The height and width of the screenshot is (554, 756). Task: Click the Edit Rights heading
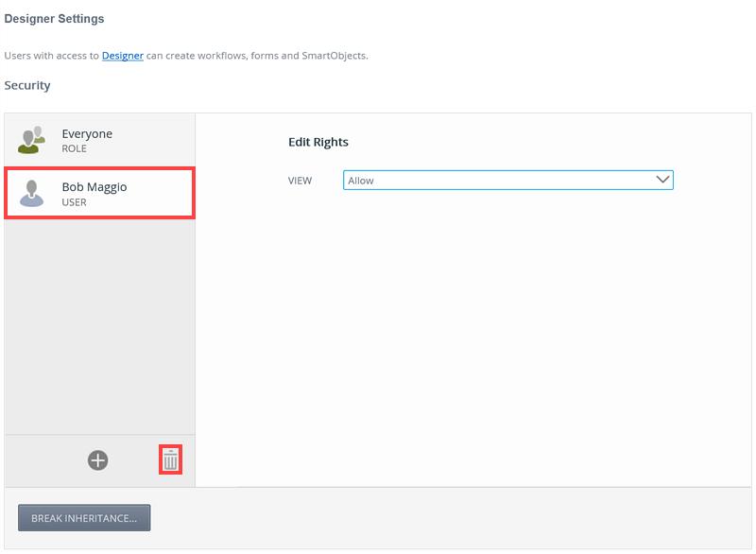click(x=318, y=143)
